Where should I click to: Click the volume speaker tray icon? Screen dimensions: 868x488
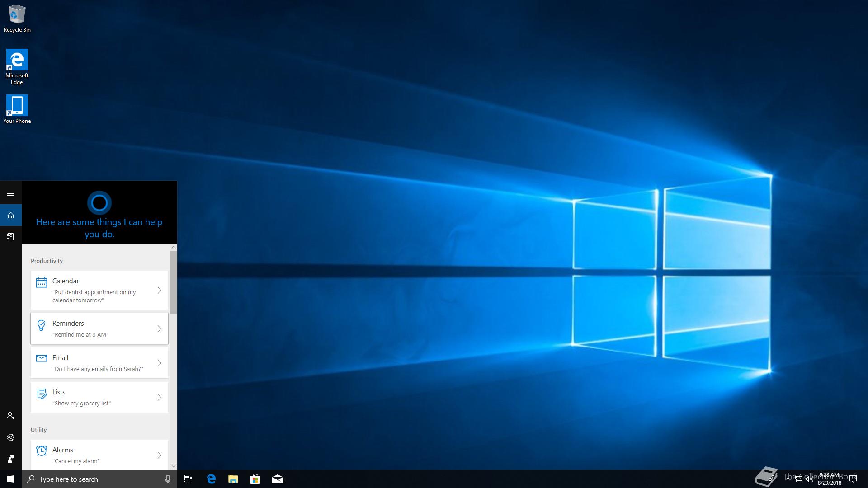tap(810, 479)
